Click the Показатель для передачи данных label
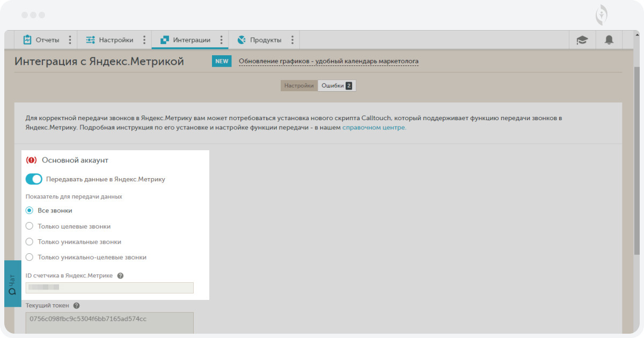 coord(74,196)
